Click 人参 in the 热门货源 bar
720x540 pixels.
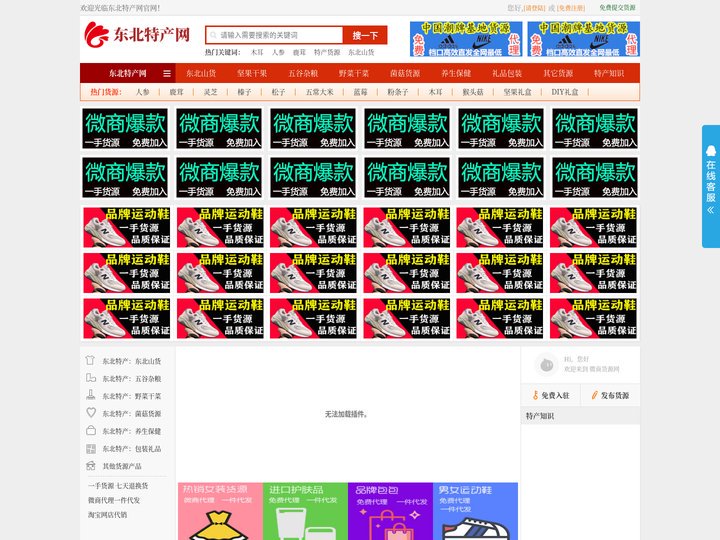[x=143, y=92]
